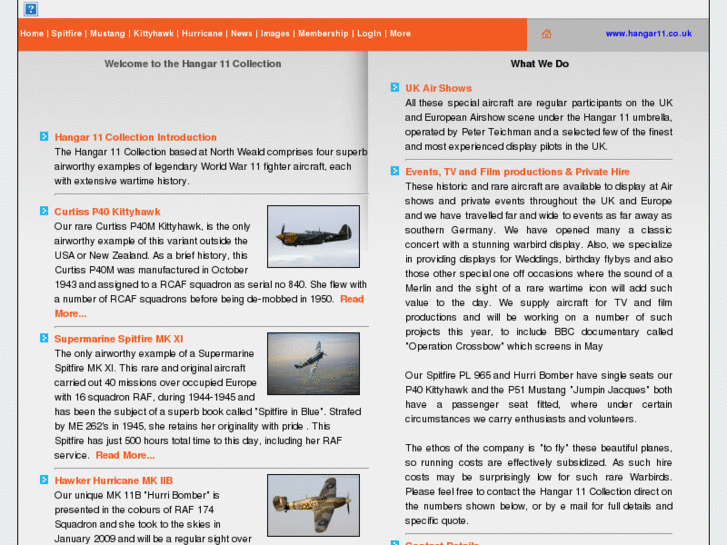
Task: Click the orange home icon
Action: coord(547,34)
